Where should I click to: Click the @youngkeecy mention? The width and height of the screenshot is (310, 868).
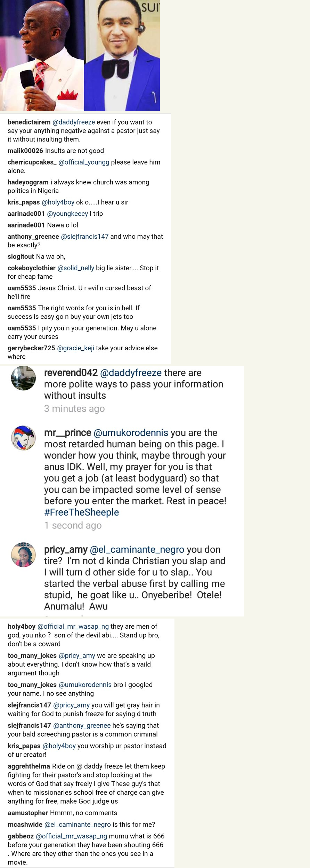pos(67,214)
